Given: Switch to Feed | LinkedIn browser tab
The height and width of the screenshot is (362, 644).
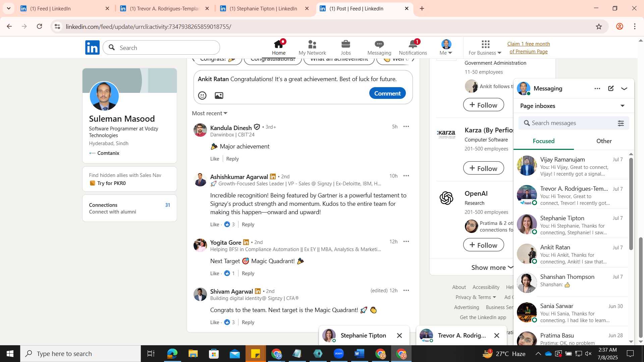Looking at the screenshot, I should 65,8.
